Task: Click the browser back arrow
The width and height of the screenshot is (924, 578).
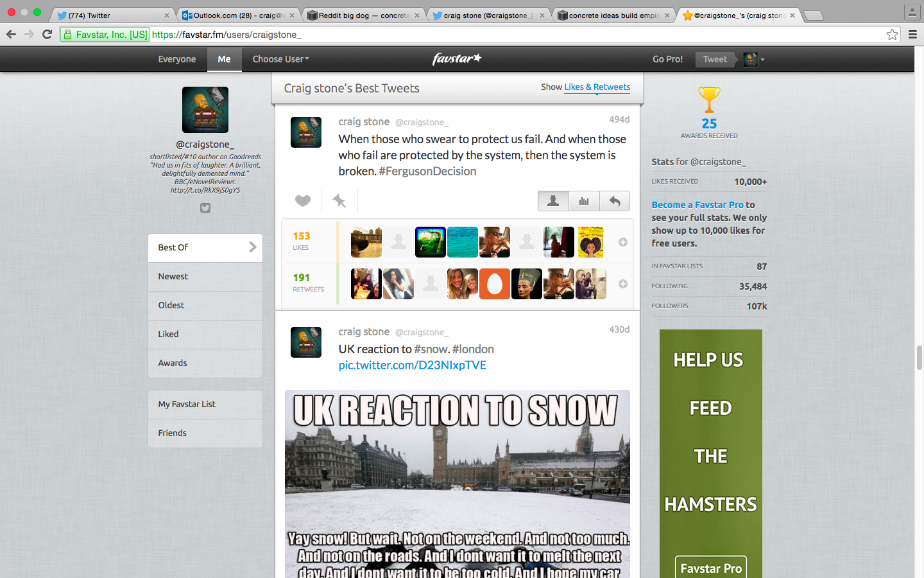Action: pyautogui.click(x=11, y=34)
